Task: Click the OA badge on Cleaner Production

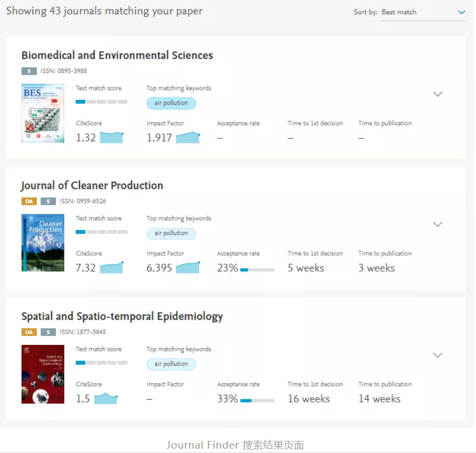Action: [29, 202]
